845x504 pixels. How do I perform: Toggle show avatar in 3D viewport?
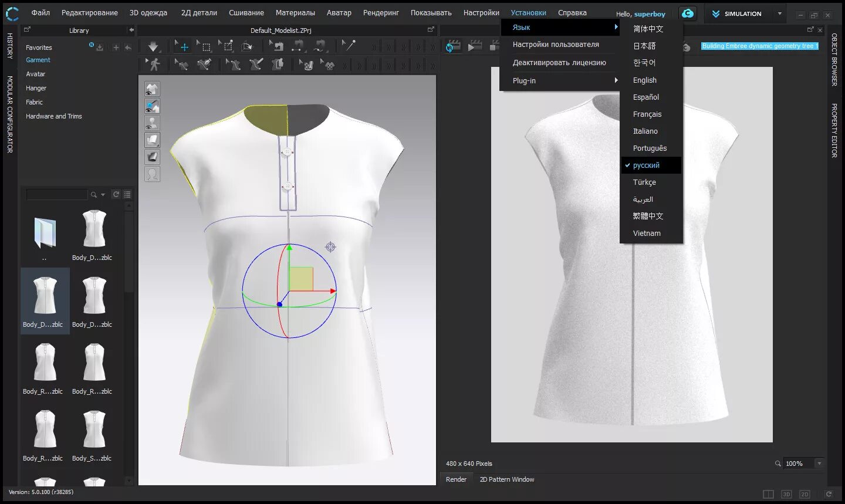click(152, 123)
